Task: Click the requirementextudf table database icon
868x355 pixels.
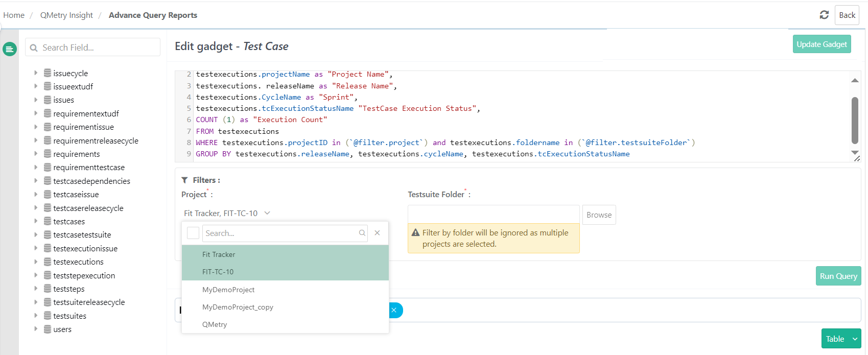Action: click(x=48, y=113)
